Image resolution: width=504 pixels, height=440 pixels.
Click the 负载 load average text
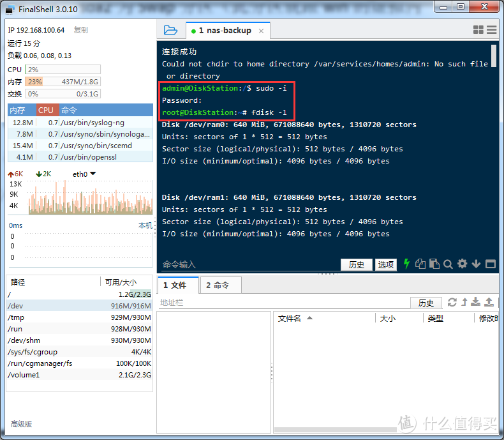coord(40,56)
